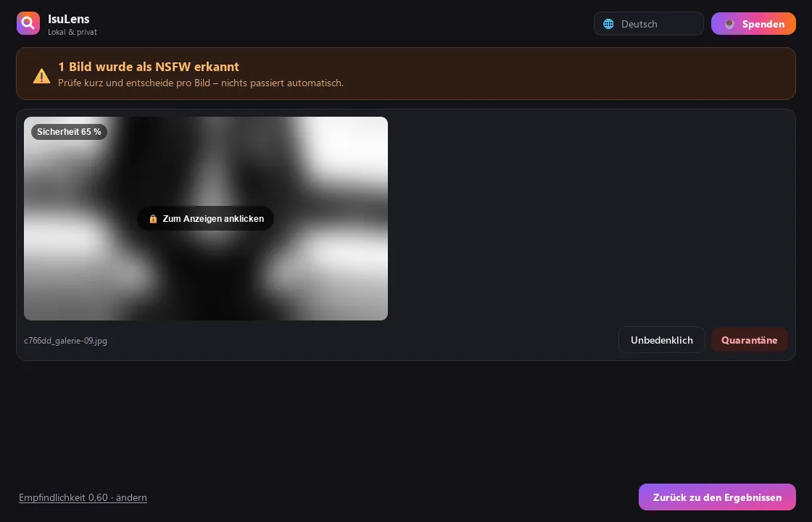Open the Deutsch language dropdown
The height and width of the screenshot is (522, 812).
point(648,24)
